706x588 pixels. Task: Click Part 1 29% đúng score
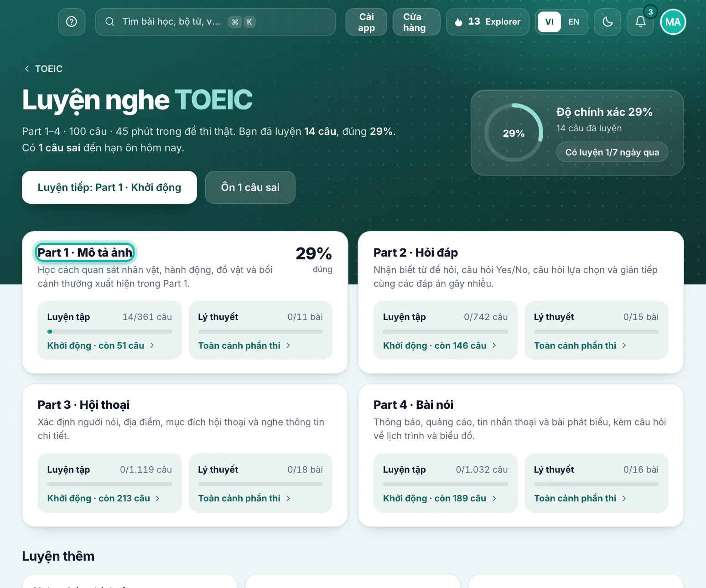coord(314,260)
